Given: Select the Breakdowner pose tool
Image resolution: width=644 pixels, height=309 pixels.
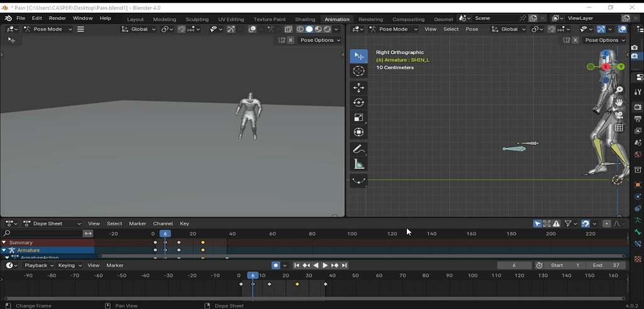Looking at the screenshot, I should (358, 181).
